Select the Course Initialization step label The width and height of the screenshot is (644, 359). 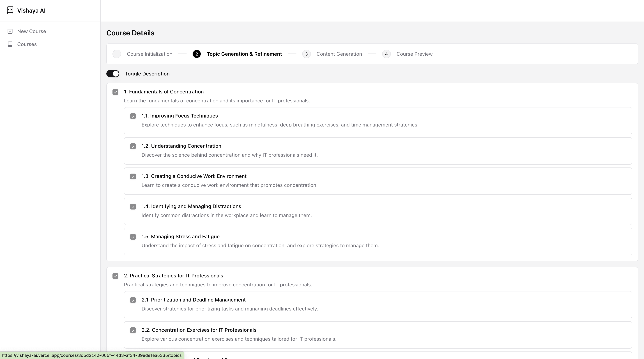tap(149, 54)
